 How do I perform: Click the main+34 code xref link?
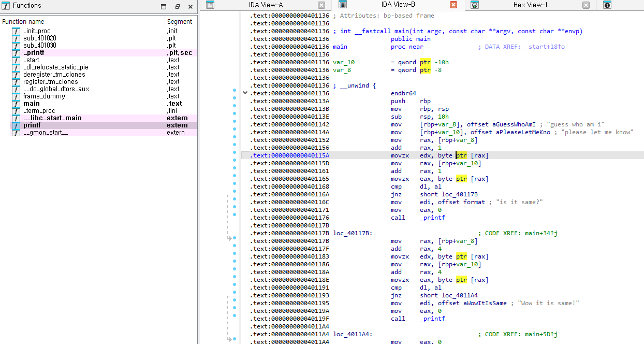click(540, 233)
